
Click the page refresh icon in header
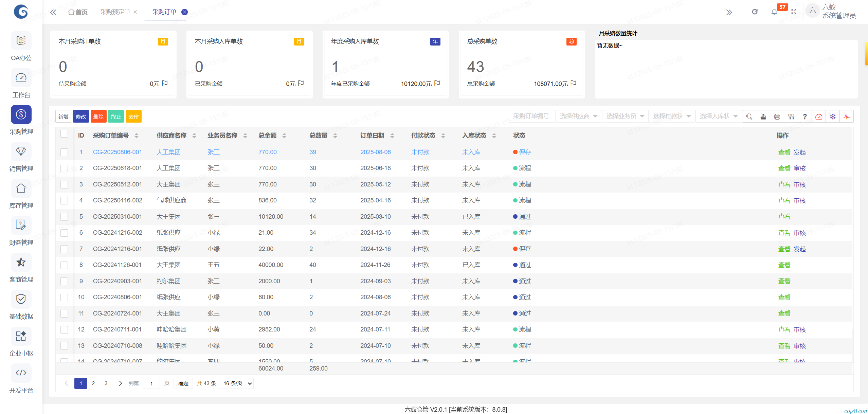point(755,12)
